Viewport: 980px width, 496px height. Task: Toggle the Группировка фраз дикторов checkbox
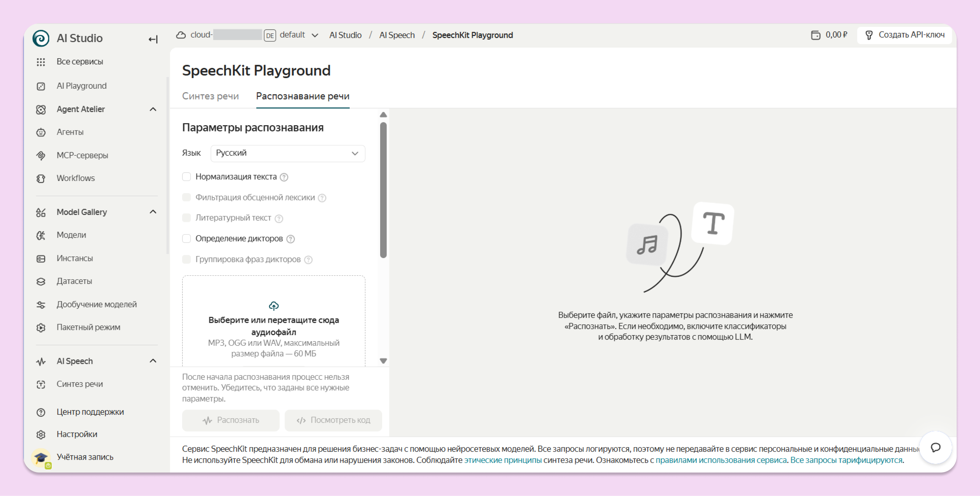[x=186, y=259]
